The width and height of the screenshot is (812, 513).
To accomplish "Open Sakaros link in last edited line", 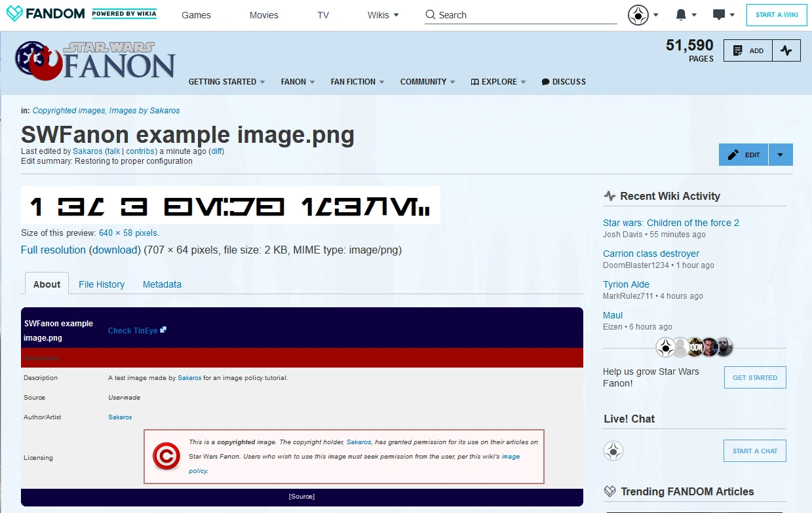I will tap(88, 151).
